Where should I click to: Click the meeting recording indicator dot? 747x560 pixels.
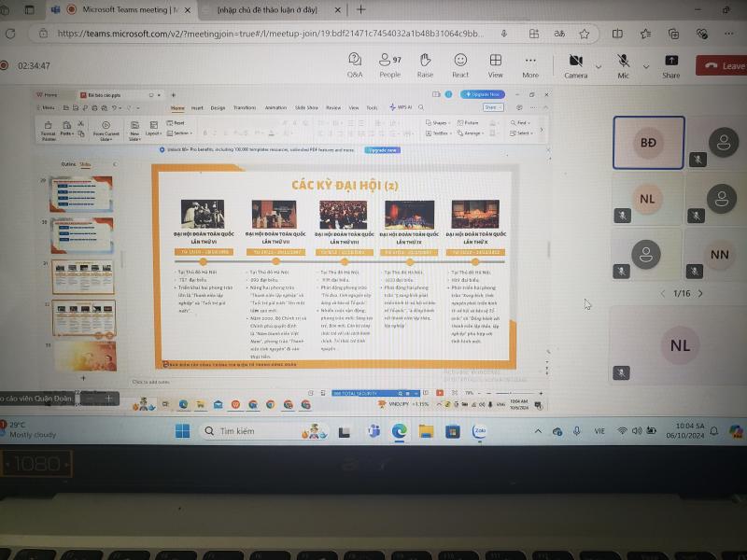[x=5, y=65]
